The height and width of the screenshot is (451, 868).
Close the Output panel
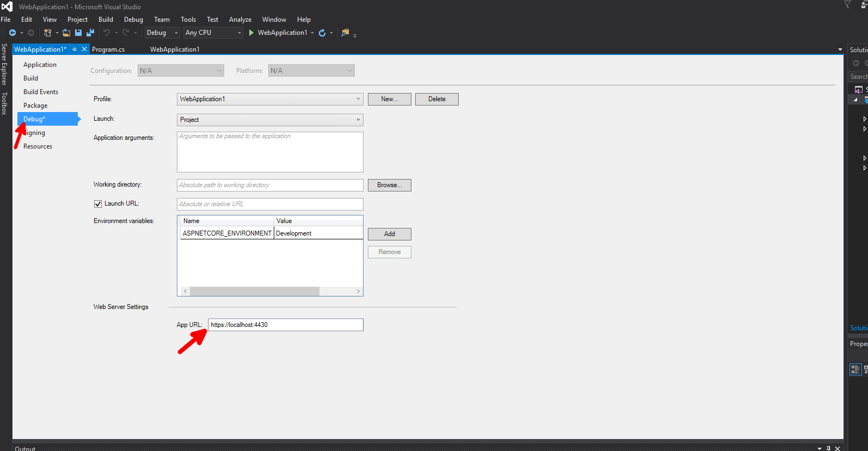click(838, 448)
